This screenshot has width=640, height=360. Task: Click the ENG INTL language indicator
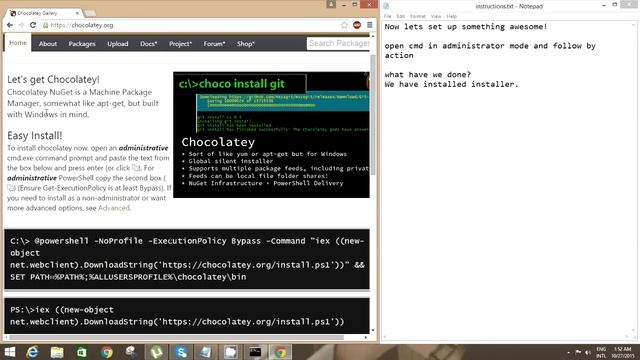tap(601, 352)
